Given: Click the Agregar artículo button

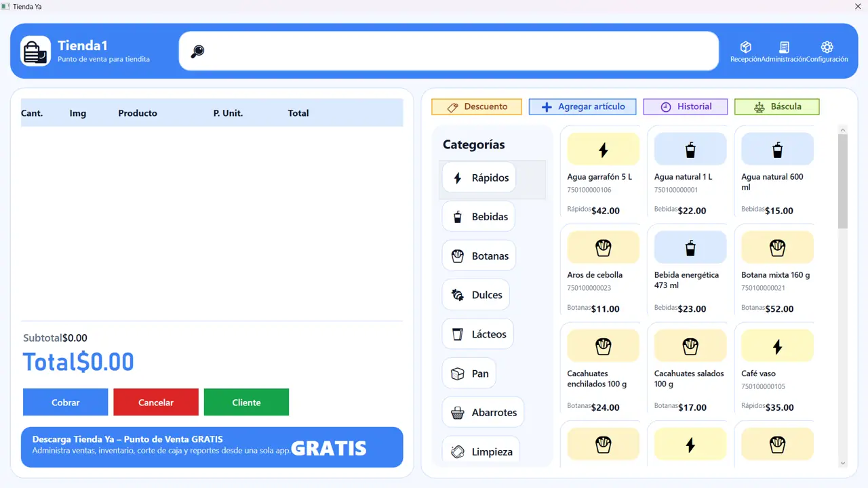Looking at the screenshot, I should point(583,106).
